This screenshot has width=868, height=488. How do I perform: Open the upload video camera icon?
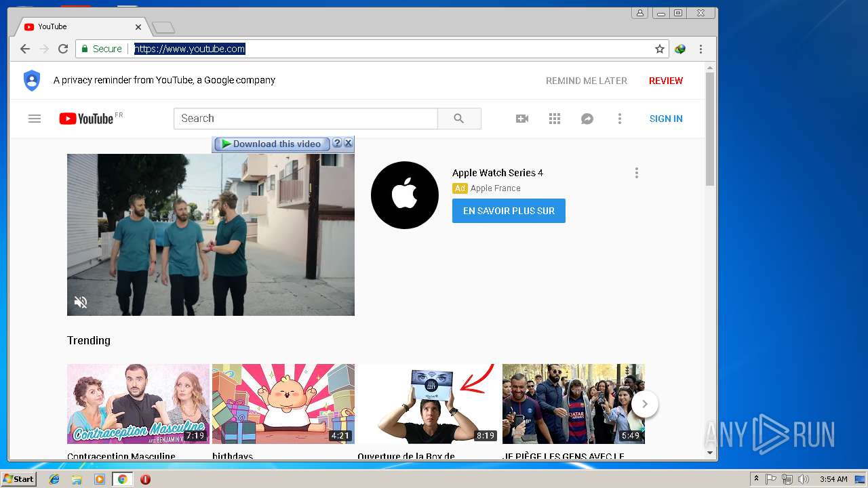522,119
